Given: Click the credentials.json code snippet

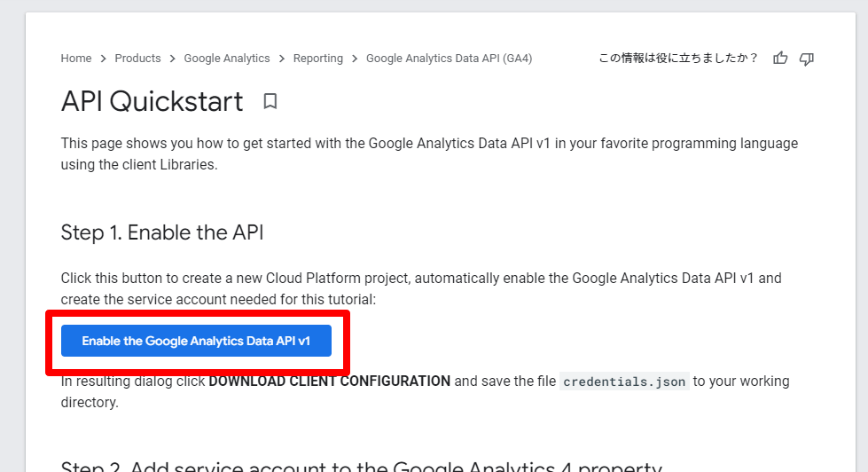Looking at the screenshot, I should pos(624,382).
